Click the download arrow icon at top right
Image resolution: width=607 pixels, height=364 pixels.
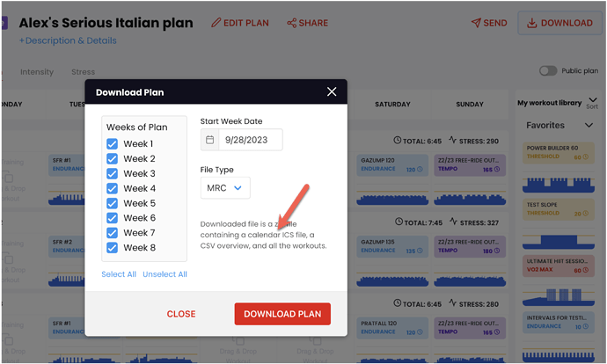532,23
